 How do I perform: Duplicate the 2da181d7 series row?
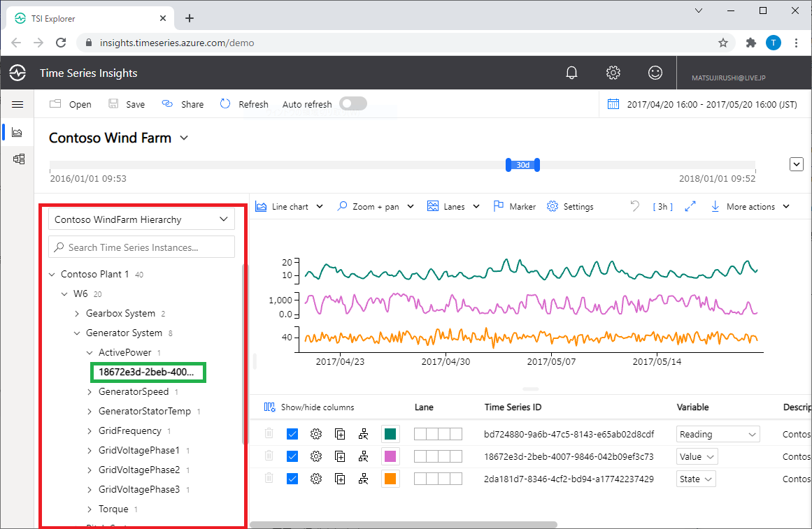click(340, 479)
